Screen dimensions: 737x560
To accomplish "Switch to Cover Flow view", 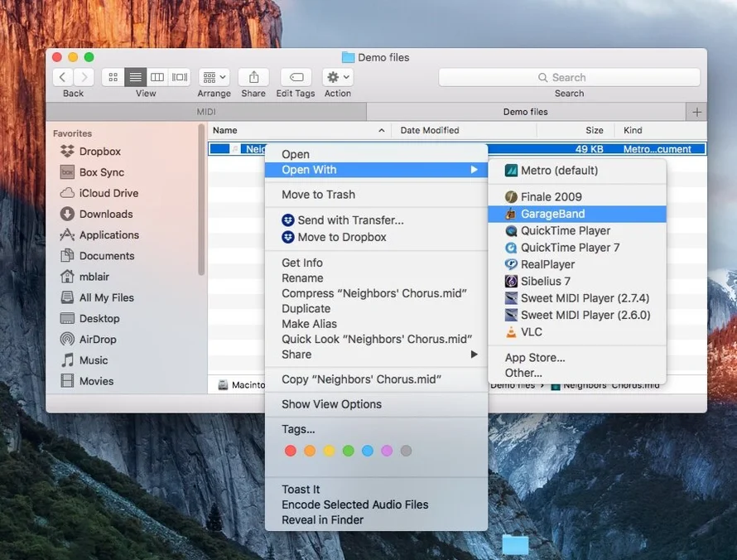I will click(x=180, y=77).
